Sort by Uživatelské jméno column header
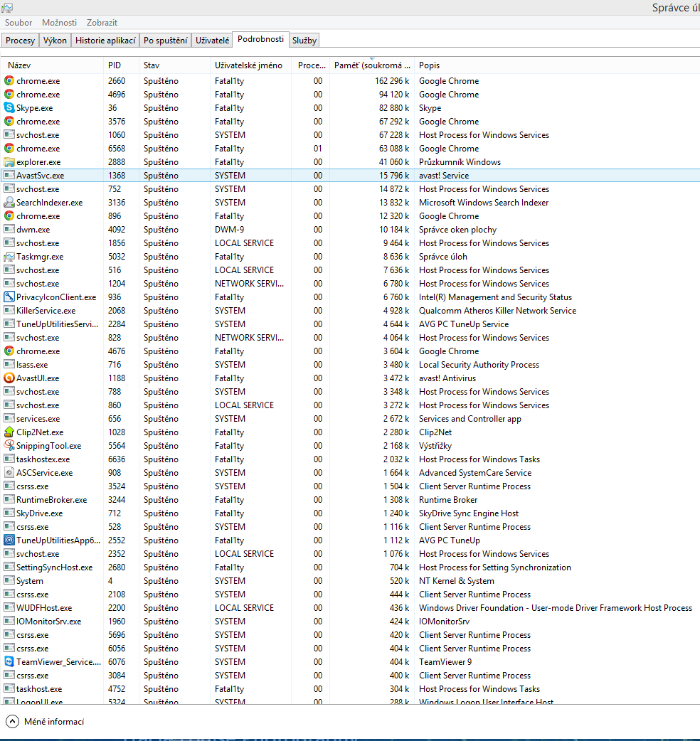Screen dimensions: 700x741 point(250,65)
